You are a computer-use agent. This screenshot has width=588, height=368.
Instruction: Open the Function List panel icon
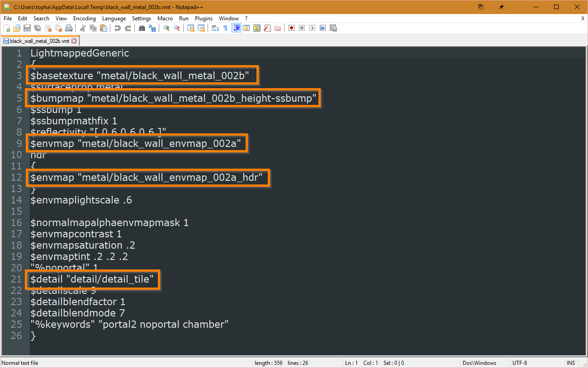267,28
